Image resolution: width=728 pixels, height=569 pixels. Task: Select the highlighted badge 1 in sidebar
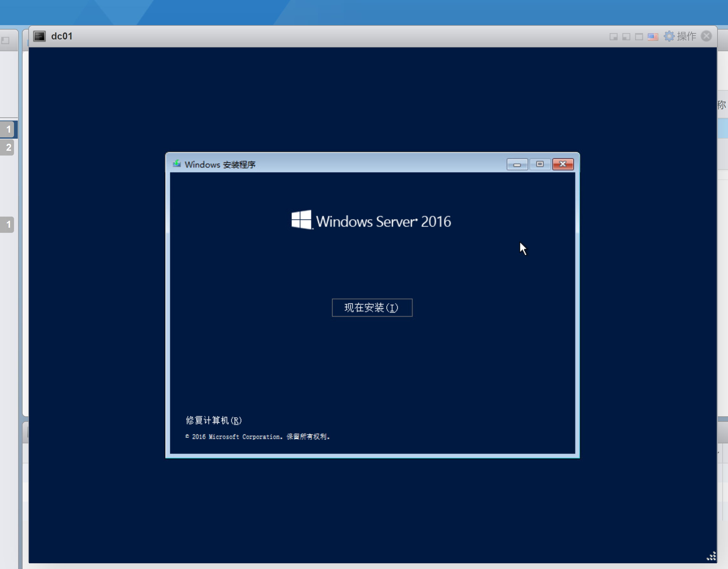coord(8,129)
